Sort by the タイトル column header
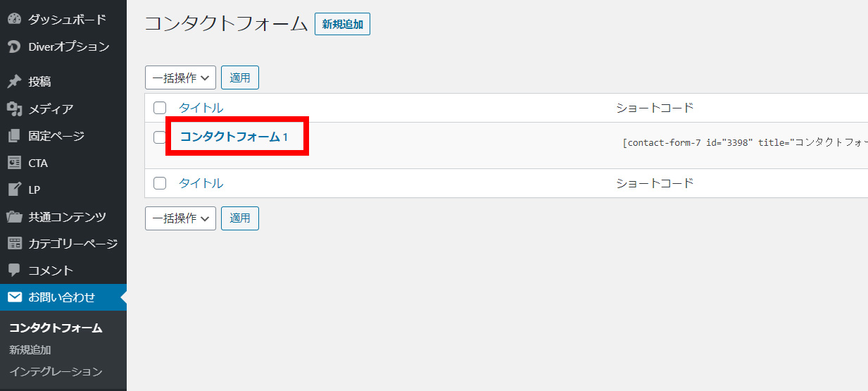 click(201, 108)
